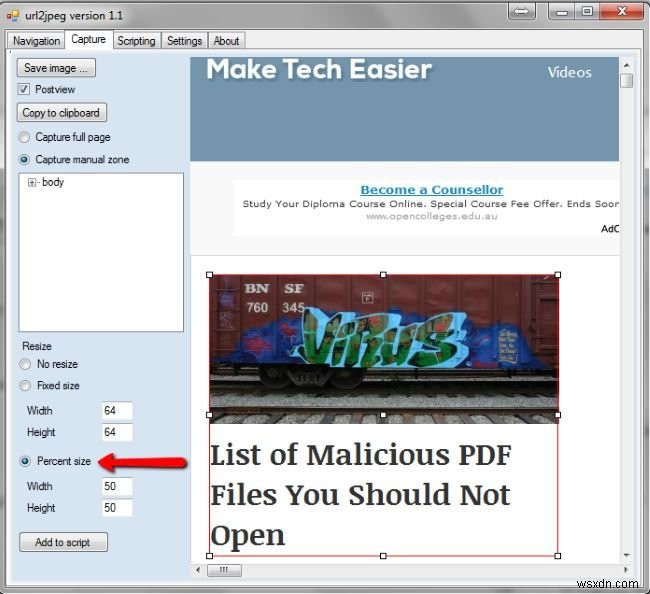
Task: Click Copy to clipboard button
Action: pyautogui.click(x=61, y=113)
